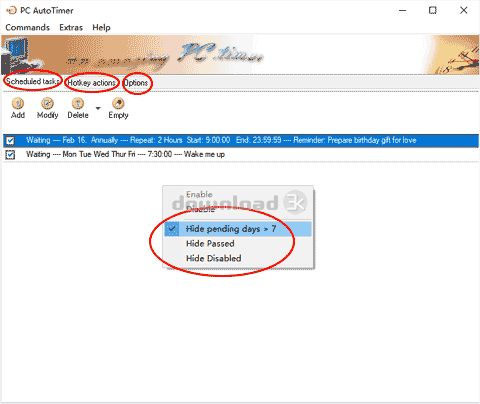The image size is (480, 404).
Task: Switch to the Scheduled tasks tab
Action: pos(33,81)
